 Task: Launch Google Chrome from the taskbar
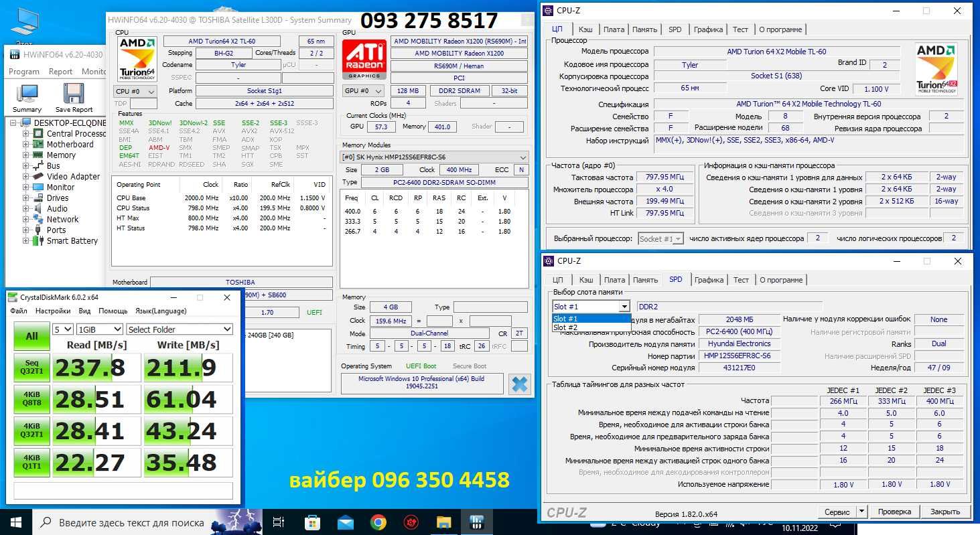(378, 522)
